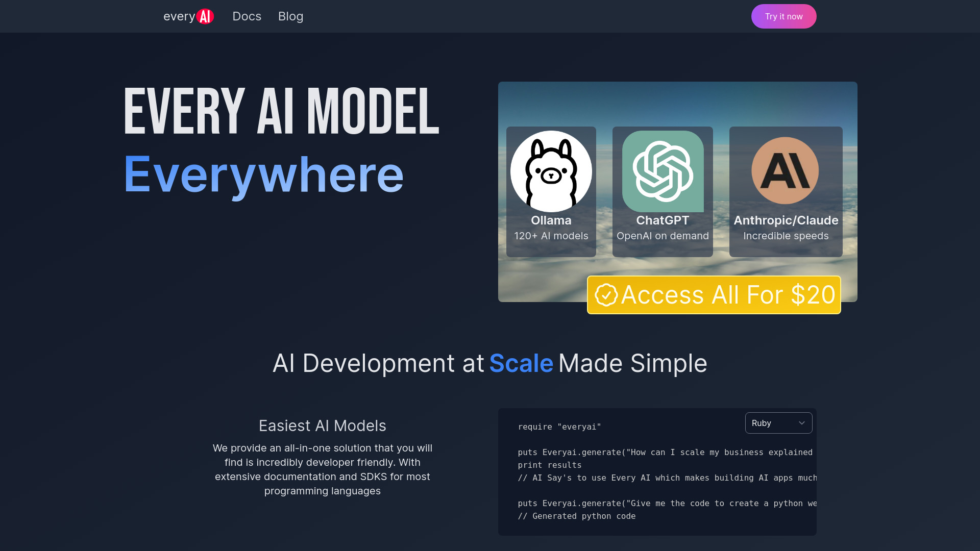Image resolution: width=980 pixels, height=551 pixels.
Task: Click the Ollama 120+ AI models card
Action: pos(551,191)
